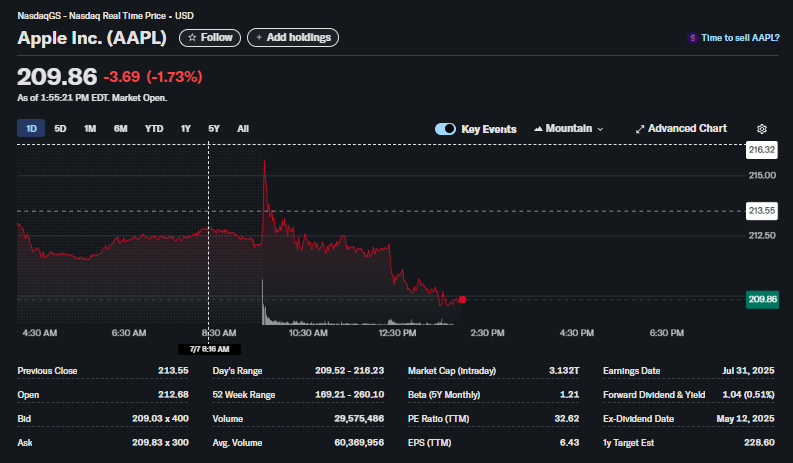
Task: Click 1y Target Est value 228.60
Action: point(759,442)
